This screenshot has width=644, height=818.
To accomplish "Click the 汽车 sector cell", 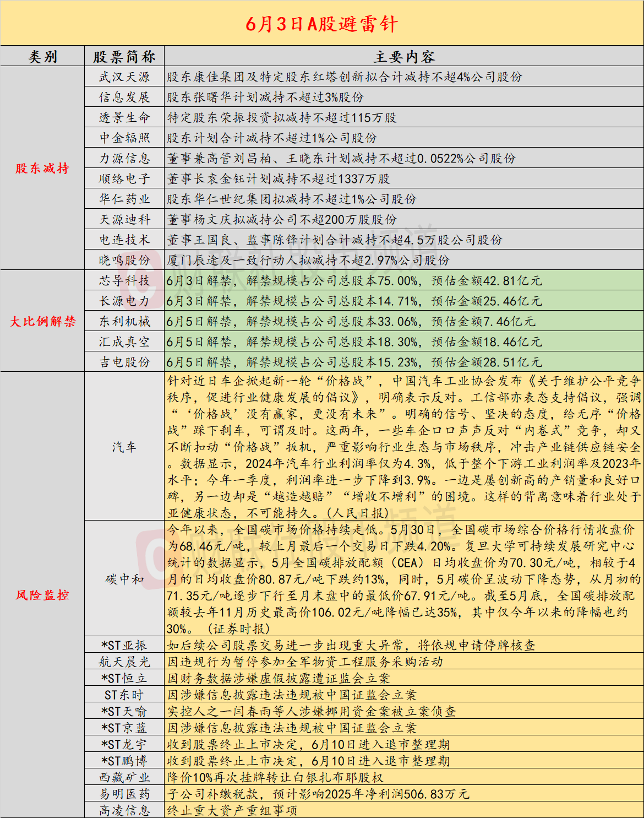I will tap(124, 447).
